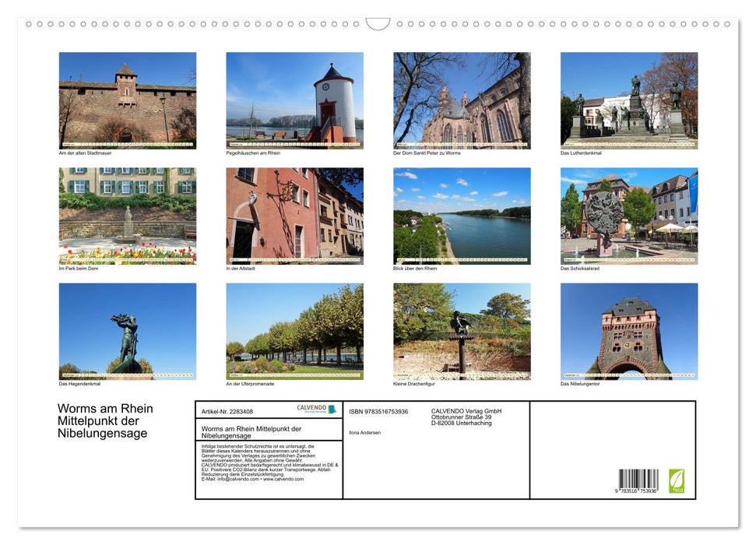Click the 'An der Uferpromenade' tree-lined photo
The image size is (756, 545).
coord(294,332)
